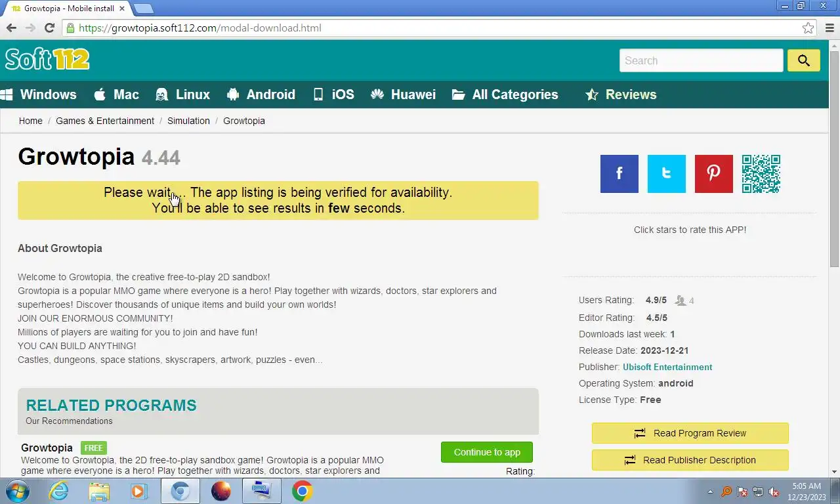The image size is (840, 504).
Task: Open the Reviews section
Action: click(621, 94)
